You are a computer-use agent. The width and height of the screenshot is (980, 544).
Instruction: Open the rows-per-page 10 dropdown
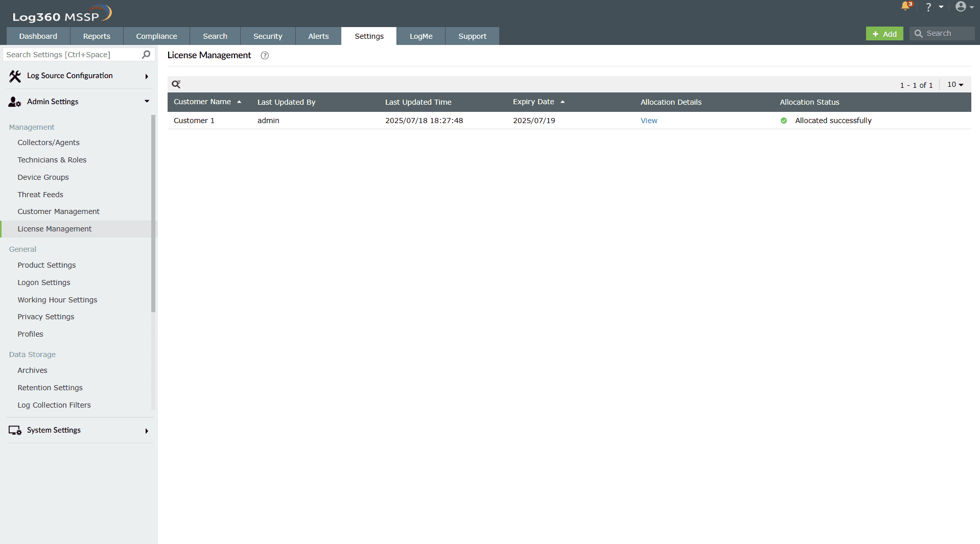point(955,85)
